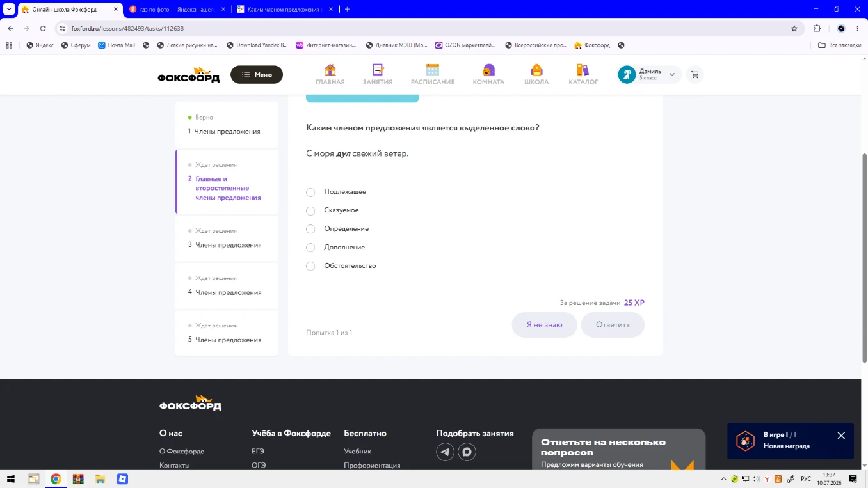Open the Учебник footer link

[x=357, y=452]
